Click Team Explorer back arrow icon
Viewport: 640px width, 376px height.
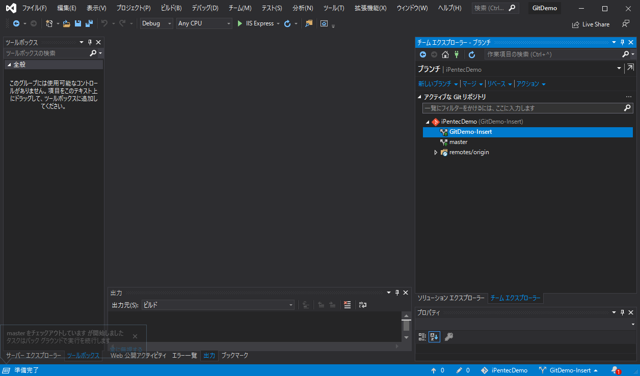423,54
